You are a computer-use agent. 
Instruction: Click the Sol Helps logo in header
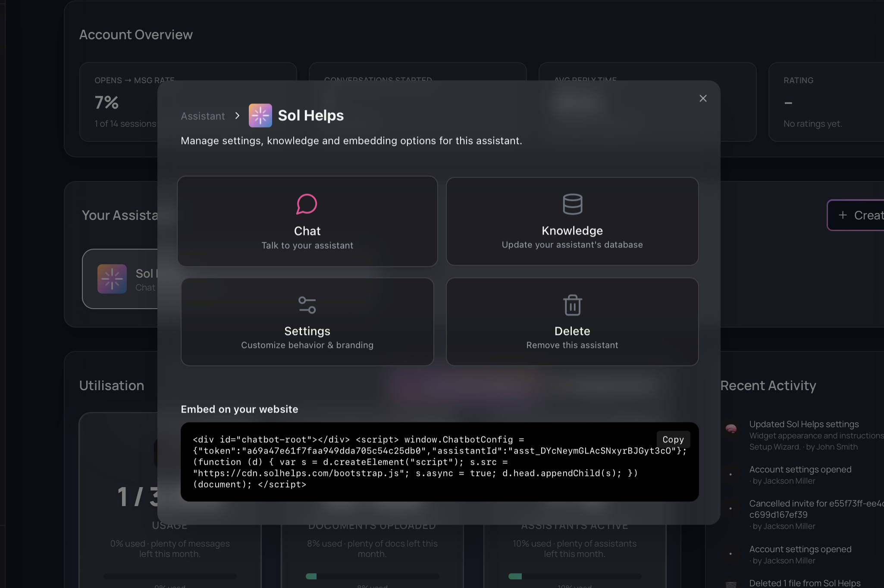point(260,116)
